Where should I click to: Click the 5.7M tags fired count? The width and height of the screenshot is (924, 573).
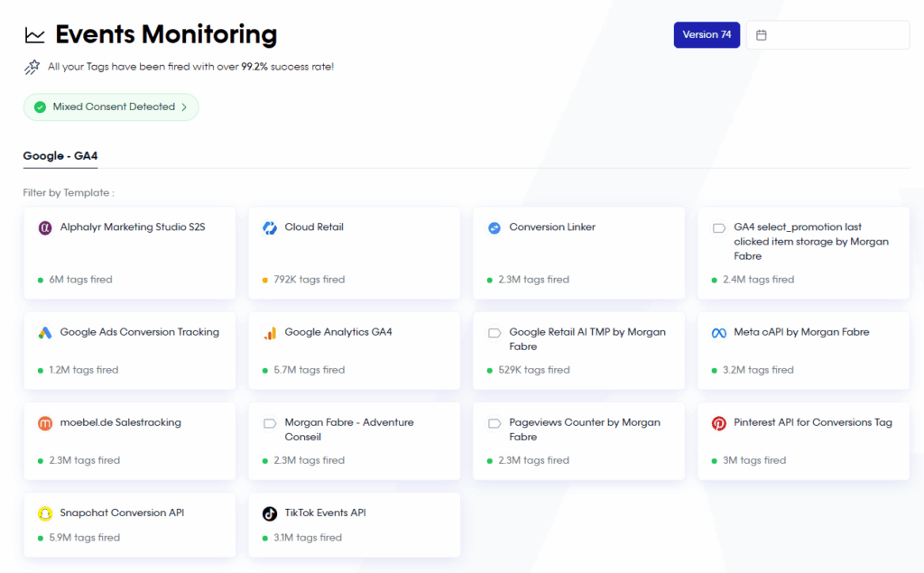[309, 370]
